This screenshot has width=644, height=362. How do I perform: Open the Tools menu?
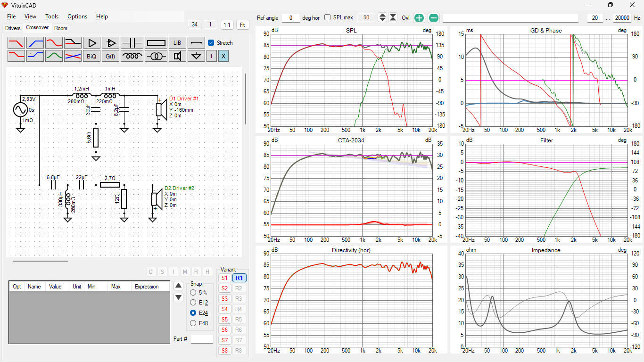coord(52,16)
